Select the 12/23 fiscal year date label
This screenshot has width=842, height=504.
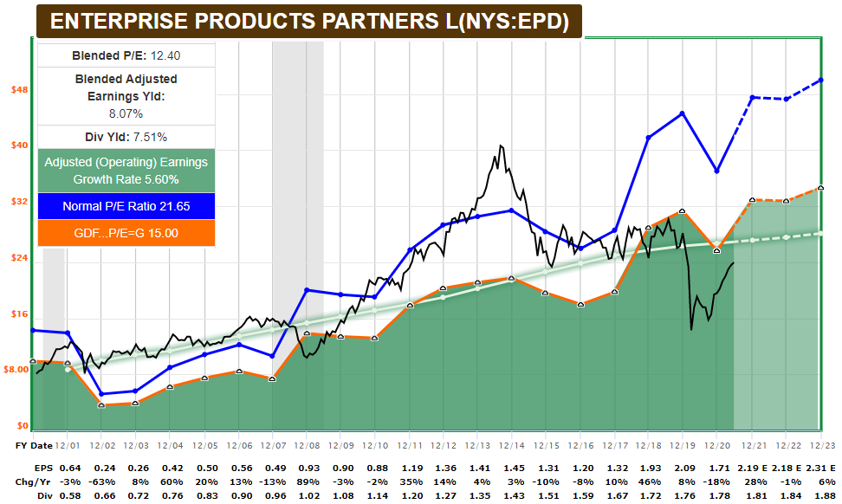823,445
